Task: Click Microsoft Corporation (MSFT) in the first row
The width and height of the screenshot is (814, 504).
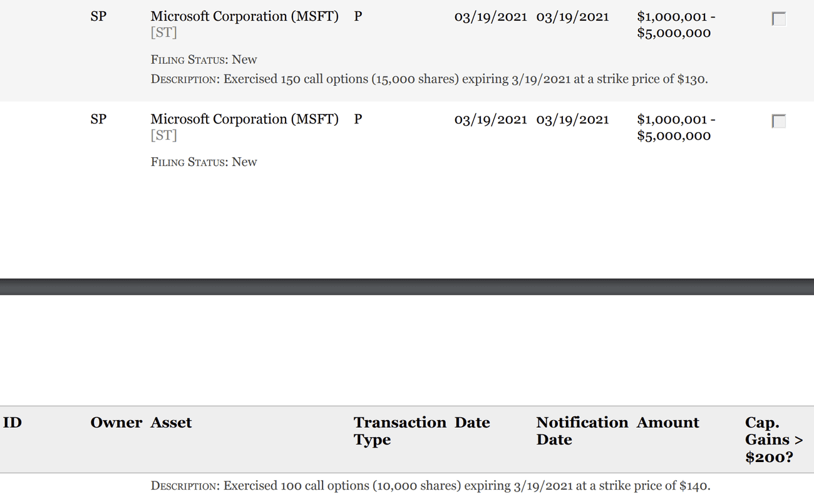Action: pyautogui.click(x=244, y=17)
